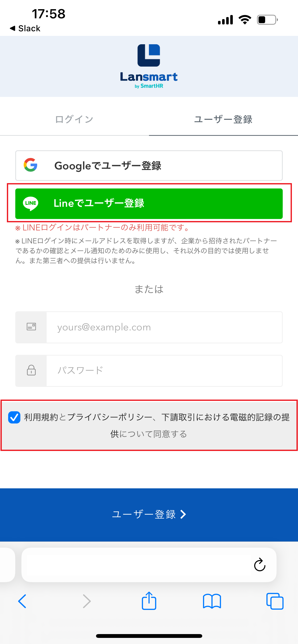Select the ユーザー登録 tab
The image size is (298, 644).
point(223,119)
